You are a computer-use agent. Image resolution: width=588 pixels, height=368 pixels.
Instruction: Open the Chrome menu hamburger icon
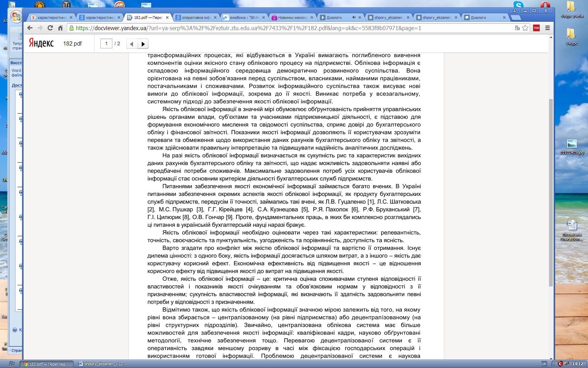pyautogui.click(x=547, y=28)
